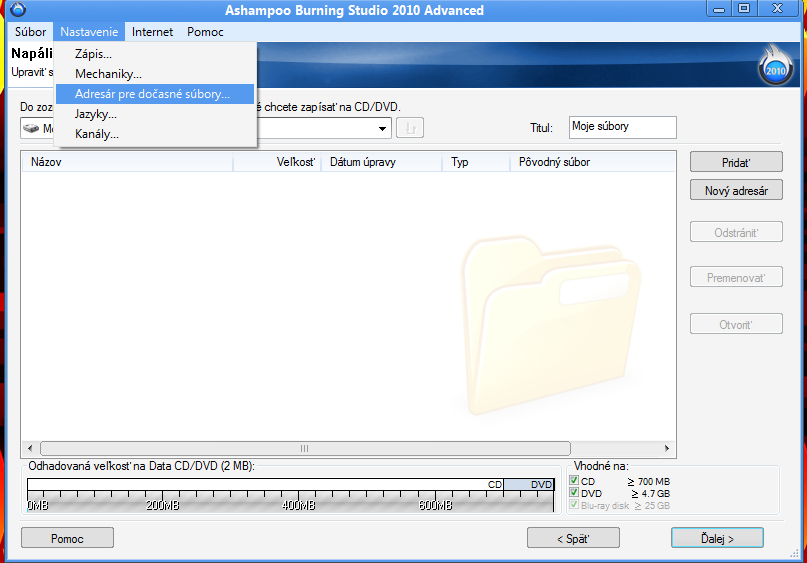Click the Nový adresár button
The image size is (807, 563).
tap(736, 190)
